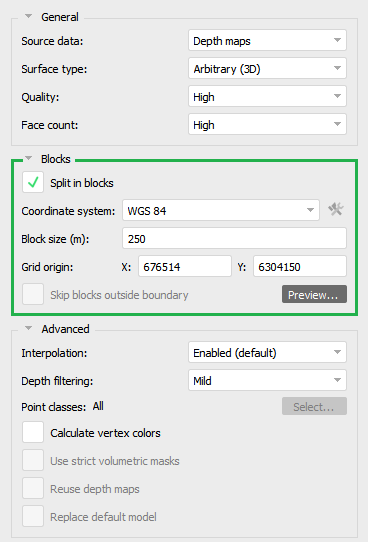This screenshot has width=368, height=542.
Task: Toggle Use strict volumetric masks checkbox
Action: point(33,460)
